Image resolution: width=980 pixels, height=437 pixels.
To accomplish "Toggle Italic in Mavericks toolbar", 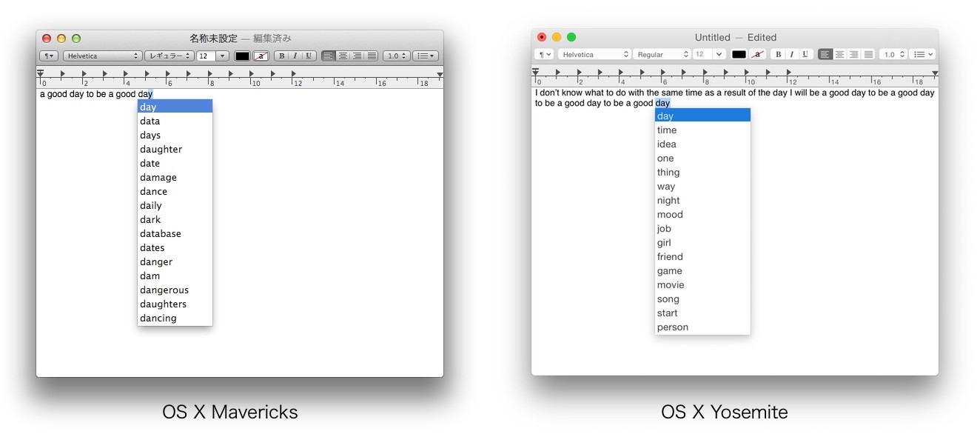I will click(x=295, y=56).
